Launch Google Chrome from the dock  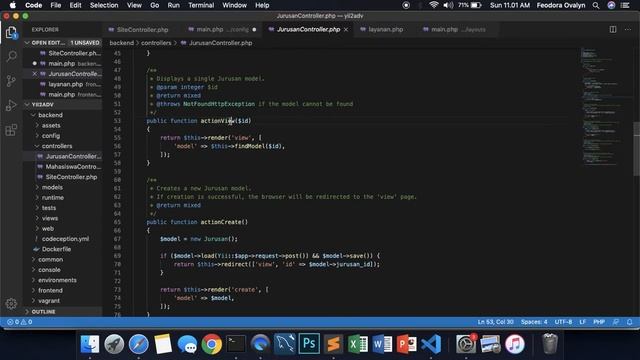[x=211, y=344]
